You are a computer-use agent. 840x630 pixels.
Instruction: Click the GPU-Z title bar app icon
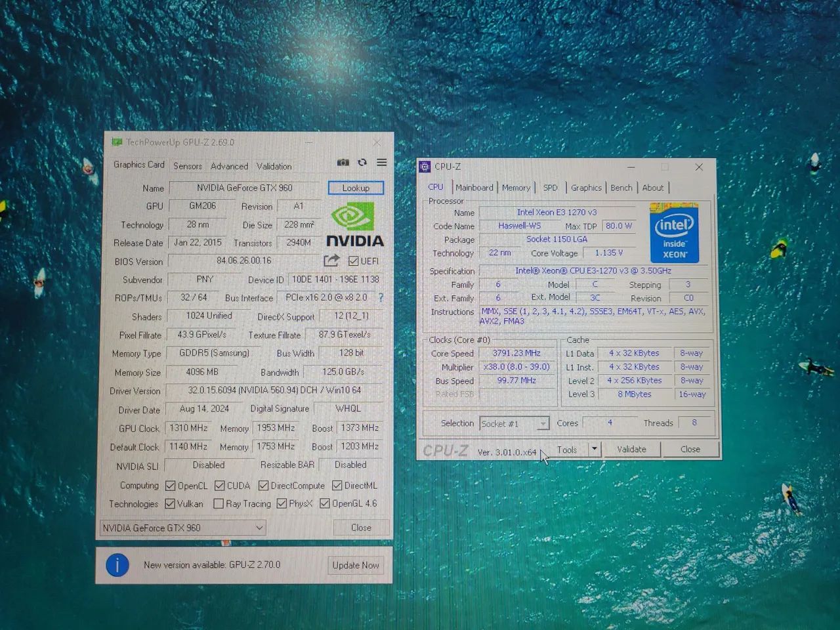coord(117,142)
